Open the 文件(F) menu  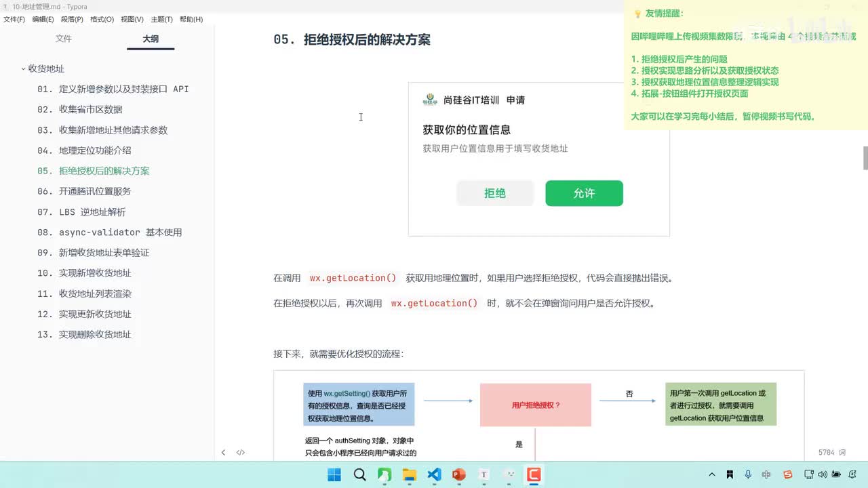pyautogui.click(x=14, y=19)
